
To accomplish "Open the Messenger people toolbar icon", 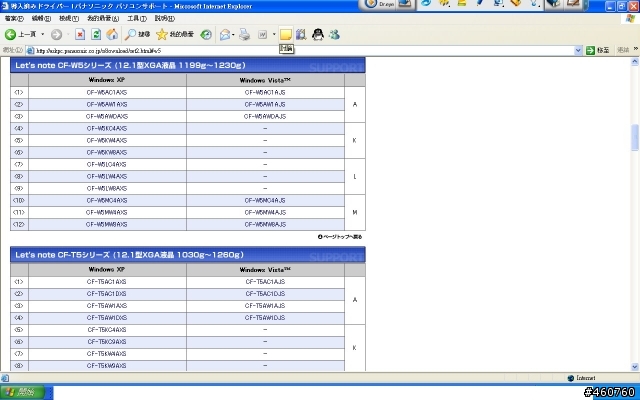I will 334,35.
